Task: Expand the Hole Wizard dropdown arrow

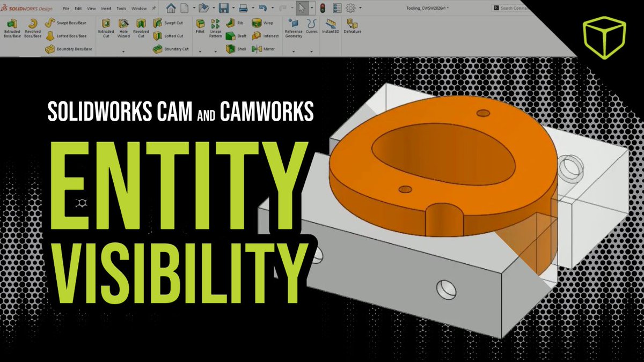Action: (123, 51)
